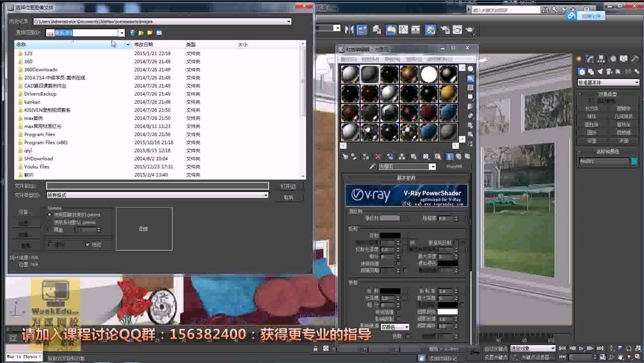
Task: Toggle the 菲涅尔反射 checkbox in VRay parameters
Action: [457, 242]
